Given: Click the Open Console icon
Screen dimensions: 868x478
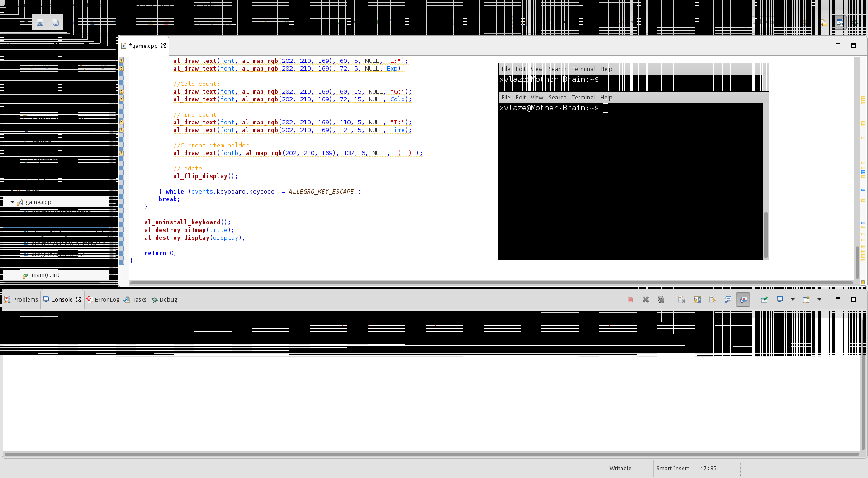Looking at the screenshot, I should click(x=806, y=299).
